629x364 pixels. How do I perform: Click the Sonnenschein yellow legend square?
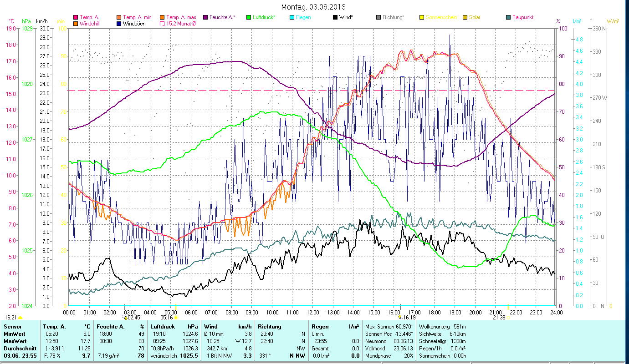(x=422, y=17)
